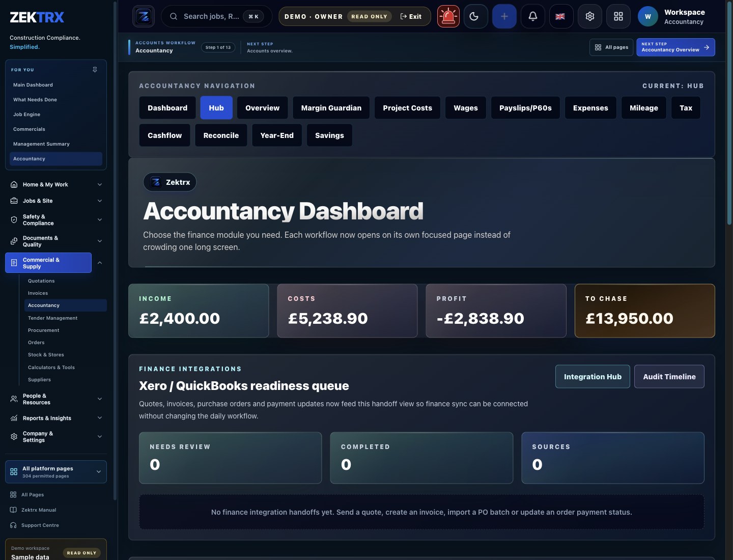Click Next Step Accountancy Overview button
The image size is (733, 560).
(x=675, y=47)
